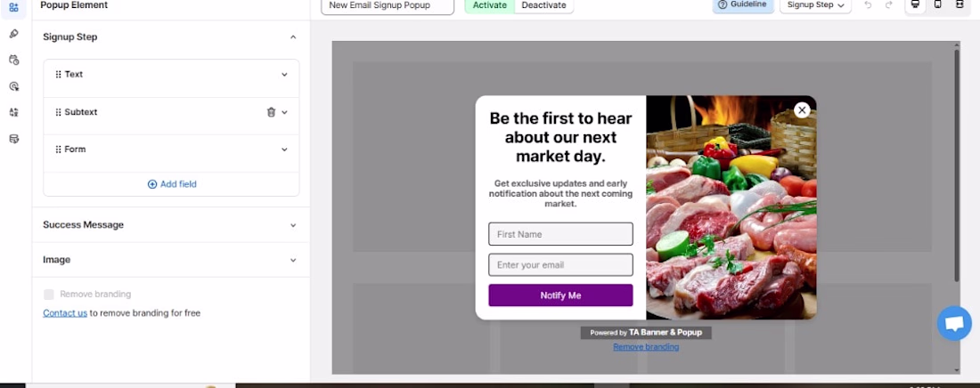Open the translation sidebar icon
The image size is (980, 388).
click(13, 112)
